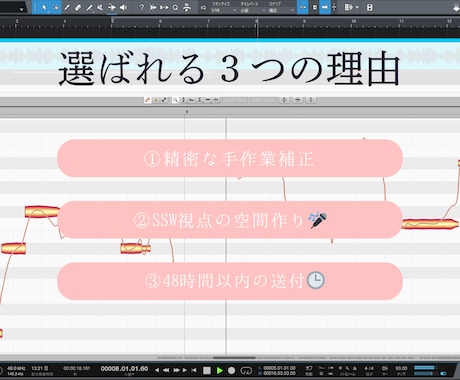460x380 pixels.
Task: Select Melodyne Main tool
Action: [147, 100]
